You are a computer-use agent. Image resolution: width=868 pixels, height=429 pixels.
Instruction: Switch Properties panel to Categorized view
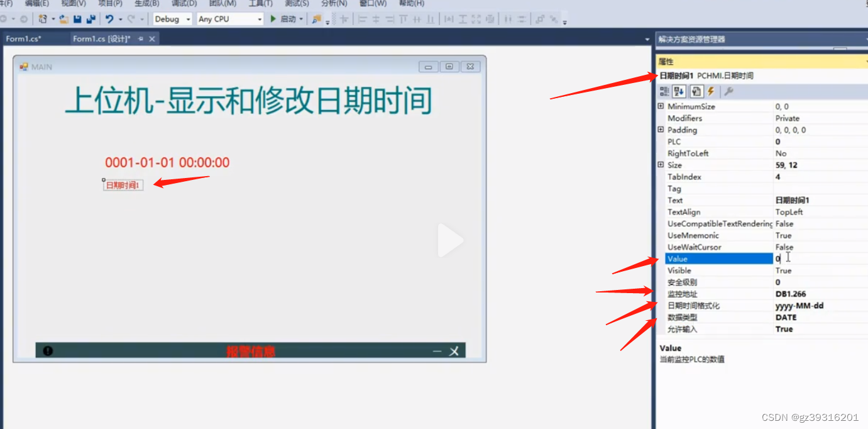pos(664,92)
